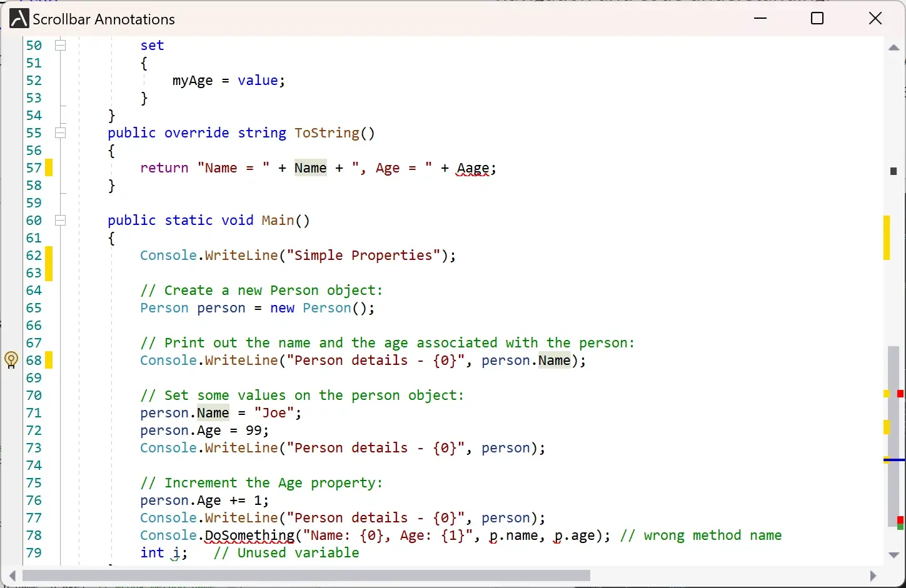Collapse the fold box beside line 50
This screenshot has width=906, height=588.
tap(60, 45)
